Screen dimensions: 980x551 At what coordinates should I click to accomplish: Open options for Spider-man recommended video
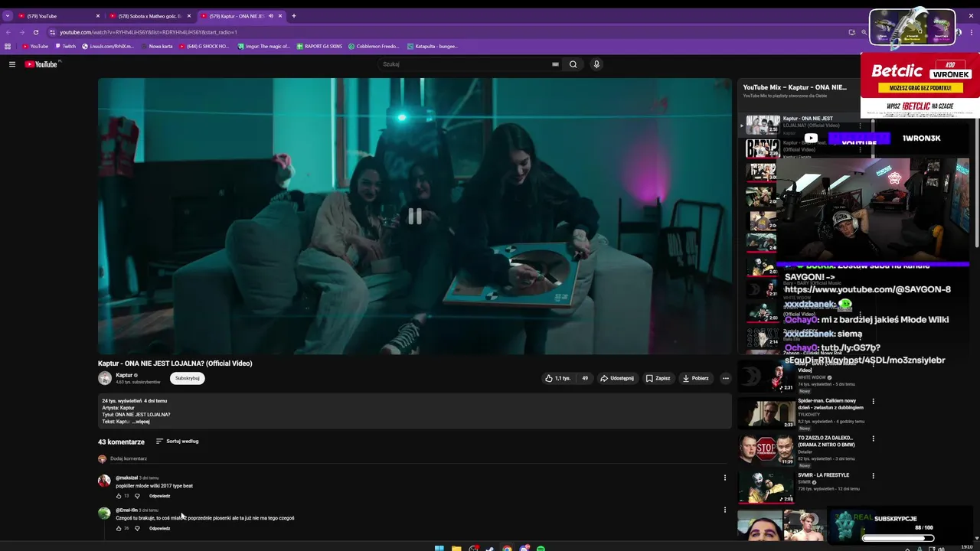tap(873, 402)
